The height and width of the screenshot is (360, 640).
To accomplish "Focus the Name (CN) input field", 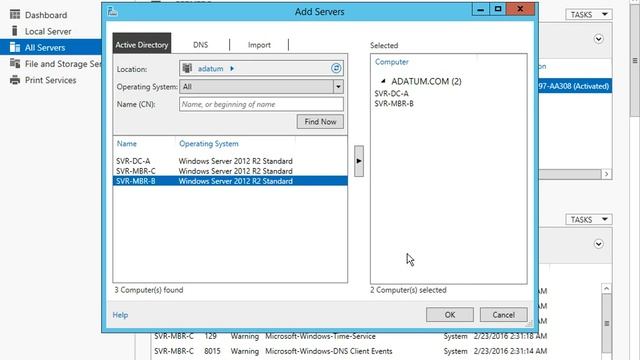I will coord(261,104).
